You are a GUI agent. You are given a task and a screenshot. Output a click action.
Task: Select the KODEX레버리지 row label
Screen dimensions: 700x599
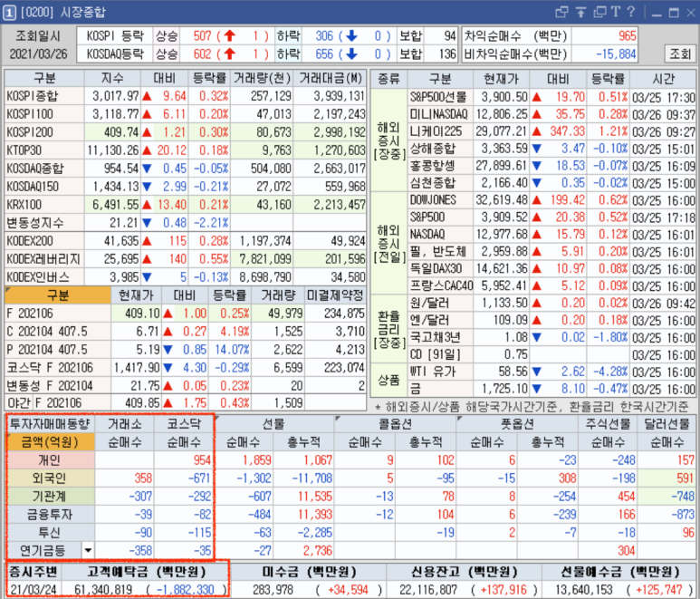coord(44,259)
